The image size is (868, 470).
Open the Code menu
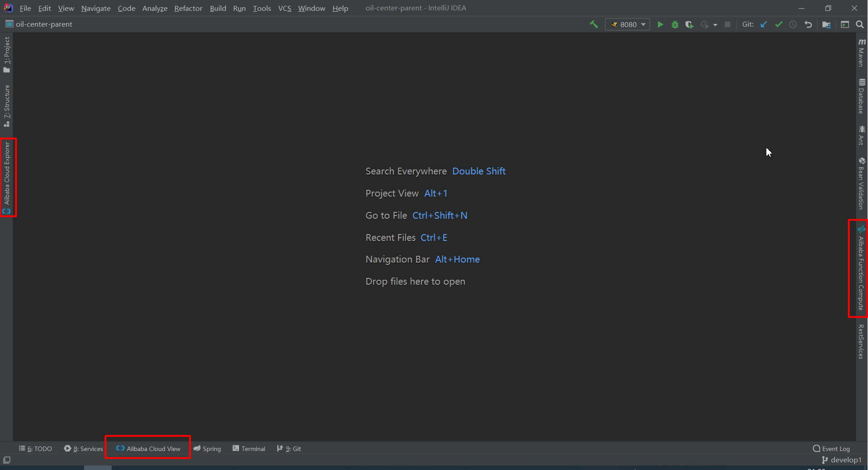tap(127, 8)
